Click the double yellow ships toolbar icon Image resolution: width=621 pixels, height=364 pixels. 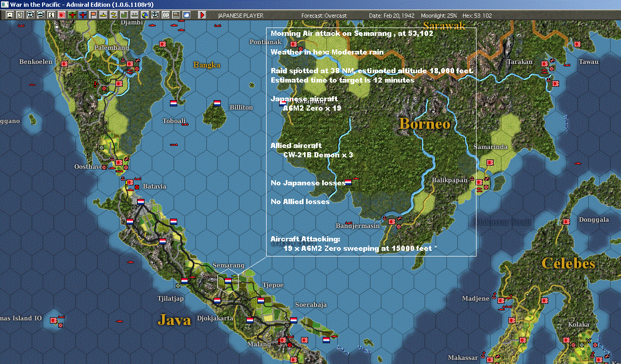113,15
